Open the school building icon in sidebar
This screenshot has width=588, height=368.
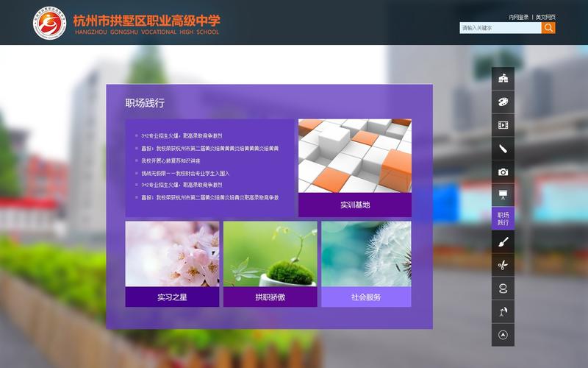pos(503,79)
